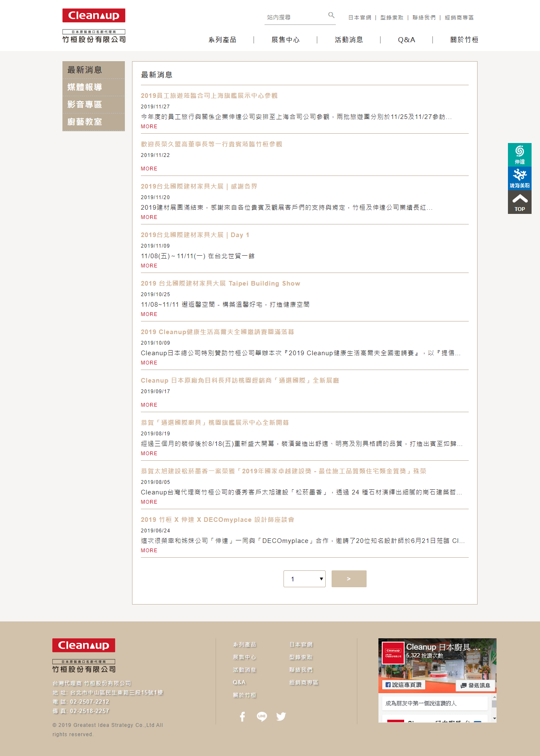Open the 2019員工旅遊 上海旗艦展示中心 article
This screenshot has width=540, height=756.
[209, 96]
